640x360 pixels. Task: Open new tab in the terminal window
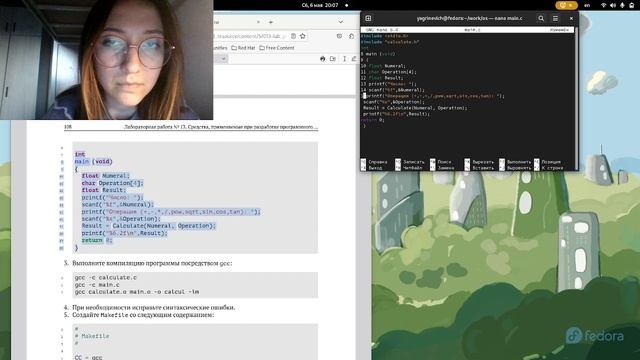pos(368,18)
